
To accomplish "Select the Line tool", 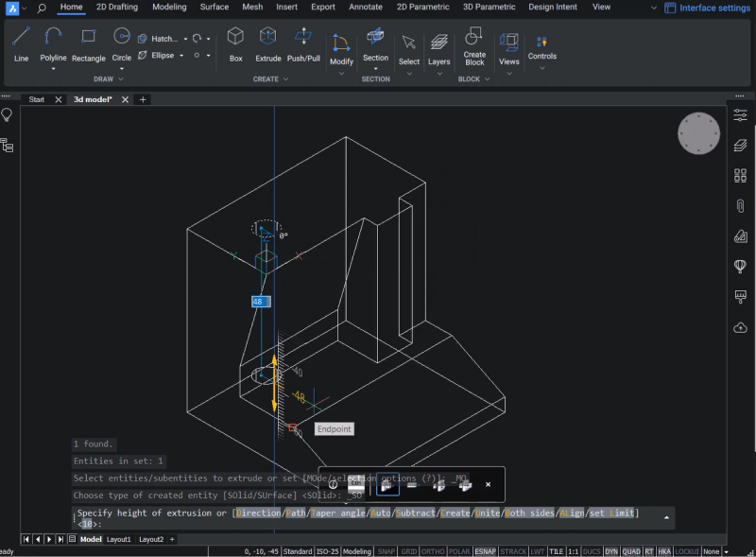I will click(x=20, y=44).
